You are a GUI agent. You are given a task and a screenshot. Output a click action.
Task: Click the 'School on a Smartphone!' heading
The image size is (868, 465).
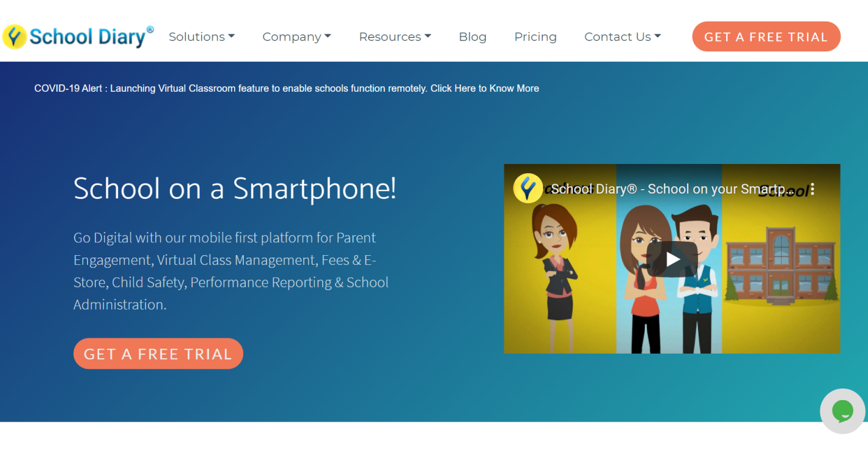click(235, 188)
